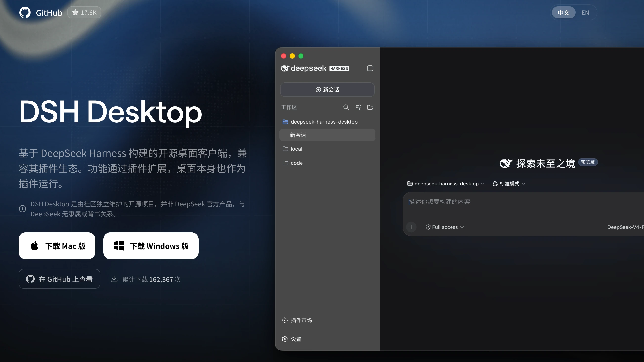Click the 17.6K stars badge

tap(84, 13)
